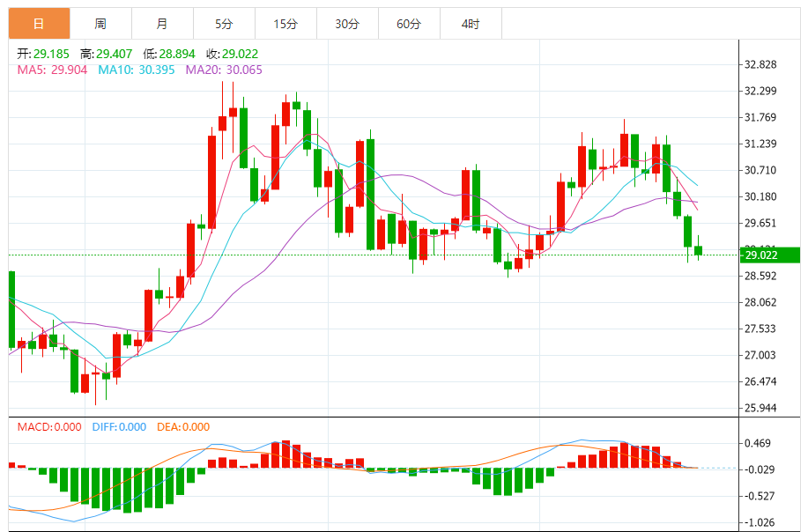Click the 28.062 price axis label
Viewport: 808px width, 532px height.
[x=760, y=302]
